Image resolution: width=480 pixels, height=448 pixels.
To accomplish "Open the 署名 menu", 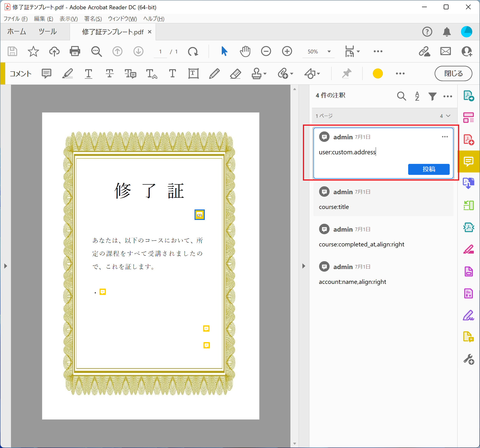I will [x=93, y=19].
